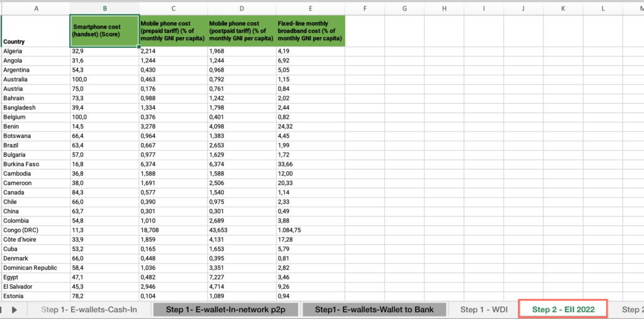Select the Cambodia cell
Screen dimensions: 644x319
click(36, 174)
